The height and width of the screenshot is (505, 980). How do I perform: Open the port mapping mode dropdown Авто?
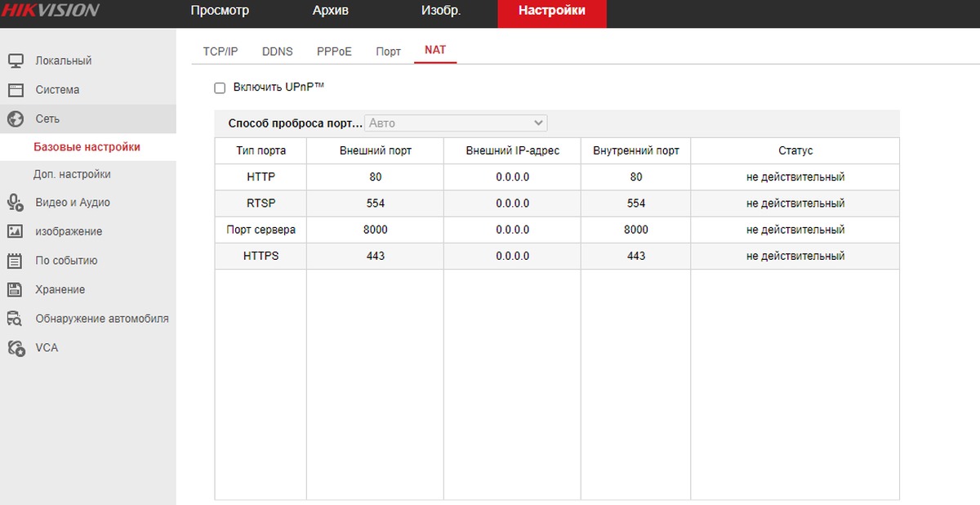(456, 123)
